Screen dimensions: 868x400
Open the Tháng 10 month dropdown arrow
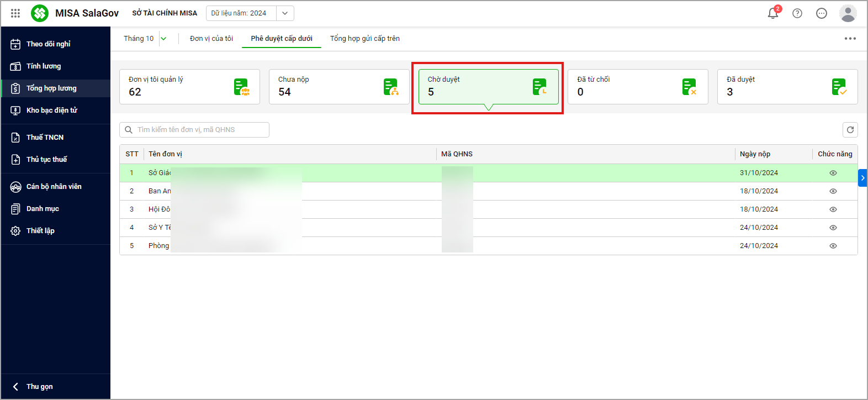(163, 39)
